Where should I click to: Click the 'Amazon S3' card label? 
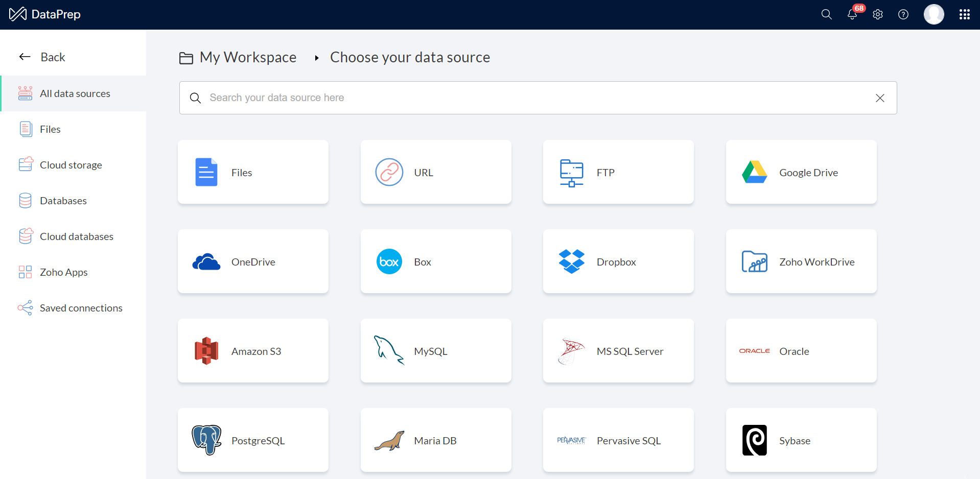pyautogui.click(x=256, y=351)
